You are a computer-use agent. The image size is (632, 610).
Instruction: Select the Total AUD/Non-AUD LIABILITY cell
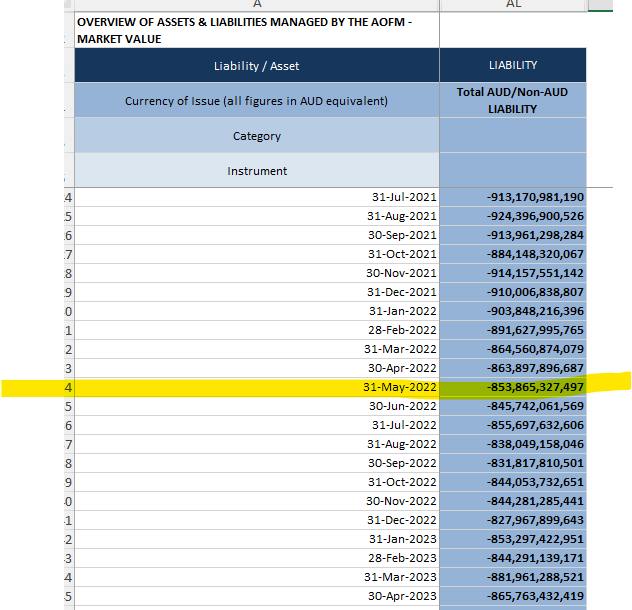coord(513,100)
